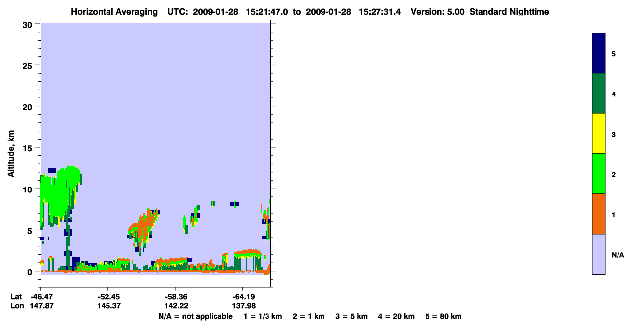
Task: Click the altitude tick label 20
Action: coord(28,106)
